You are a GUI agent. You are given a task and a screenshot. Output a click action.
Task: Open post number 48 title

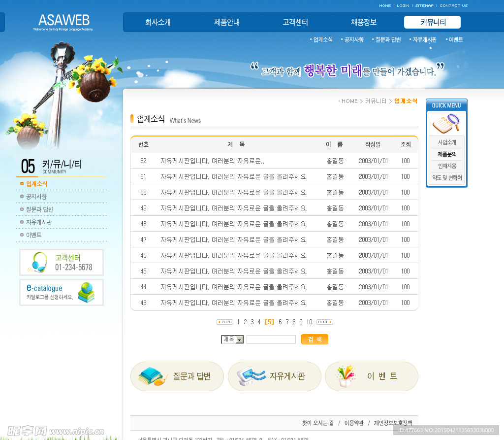point(234,224)
